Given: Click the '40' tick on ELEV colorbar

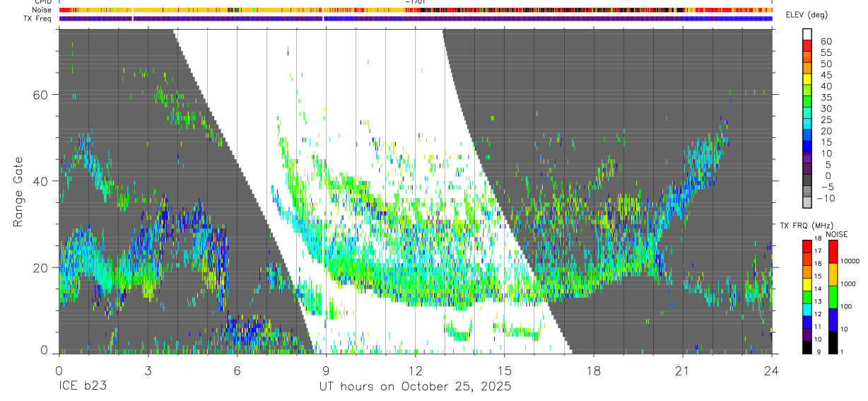Looking at the screenshot, I should [826, 87].
